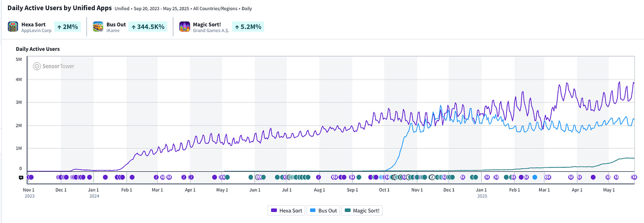Select the purple marker in mid-January 2024
Screen dimensions: 644x223
(105, 177)
